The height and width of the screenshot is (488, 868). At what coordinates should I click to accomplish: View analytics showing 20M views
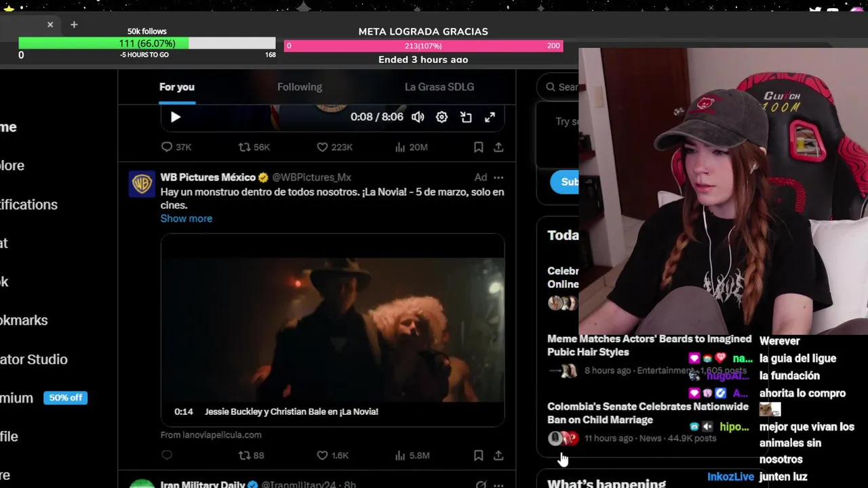(x=411, y=147)
